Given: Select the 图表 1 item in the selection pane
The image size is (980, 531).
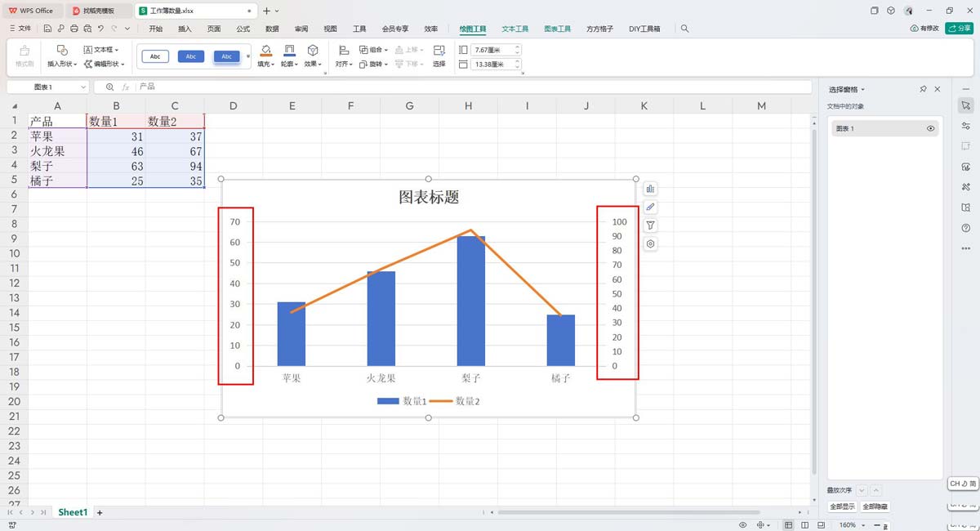Looking at the screenshot, I should pos(885,128).
